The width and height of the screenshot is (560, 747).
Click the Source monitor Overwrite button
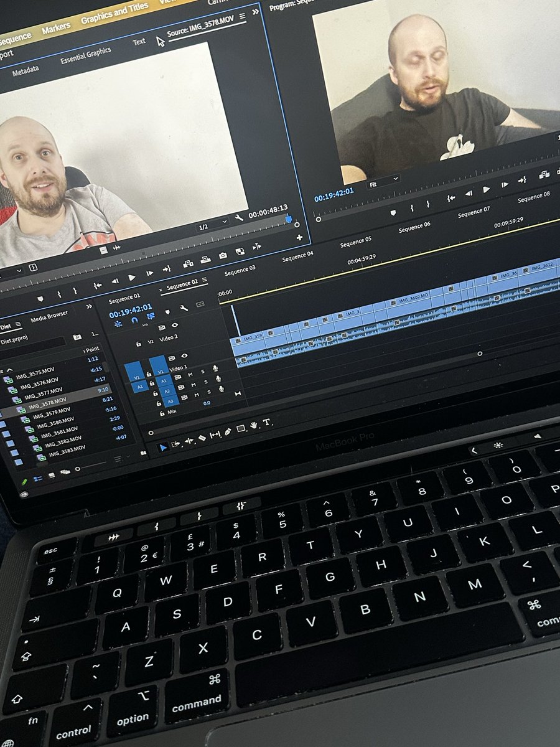[205, 260]
